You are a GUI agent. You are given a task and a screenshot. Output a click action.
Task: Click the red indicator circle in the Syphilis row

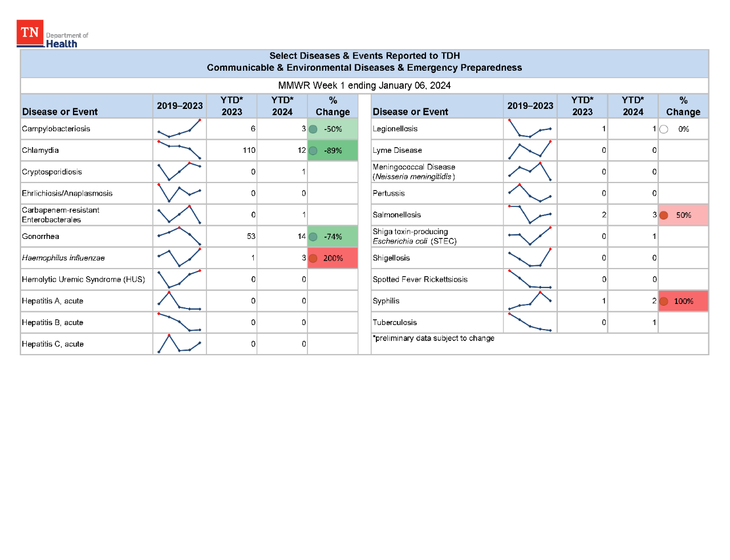tap(663, 302)
